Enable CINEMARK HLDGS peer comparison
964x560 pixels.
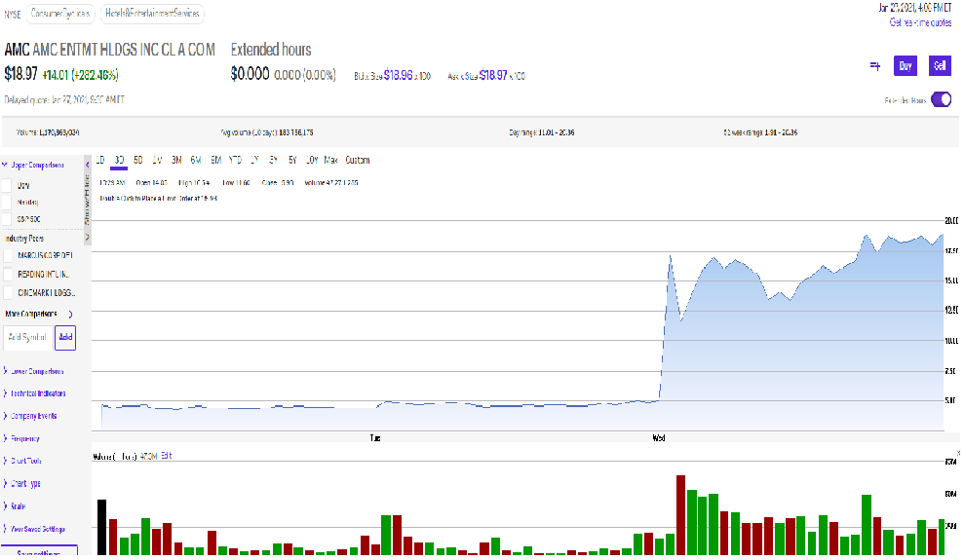(x=8, y=292)
